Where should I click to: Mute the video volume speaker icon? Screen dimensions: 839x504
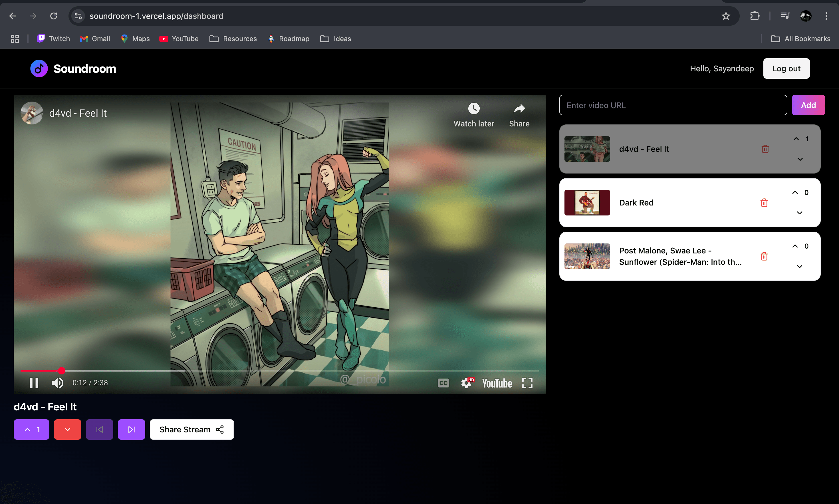(x=57, y=383)
